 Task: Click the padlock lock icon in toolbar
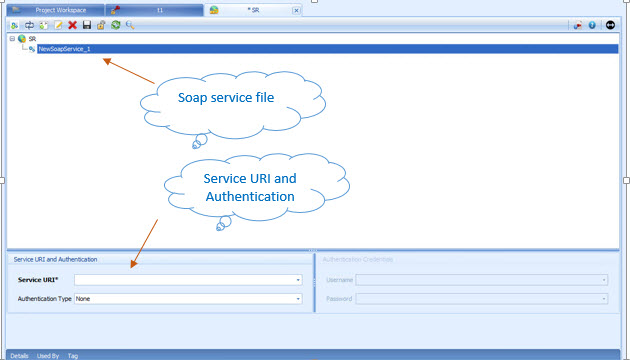coord(101,25)
